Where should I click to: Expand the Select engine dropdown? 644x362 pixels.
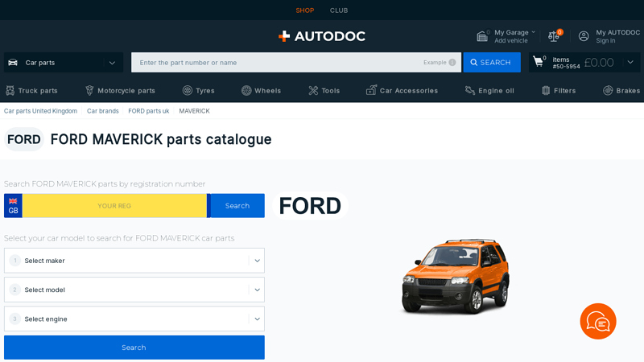coord(257,319)
